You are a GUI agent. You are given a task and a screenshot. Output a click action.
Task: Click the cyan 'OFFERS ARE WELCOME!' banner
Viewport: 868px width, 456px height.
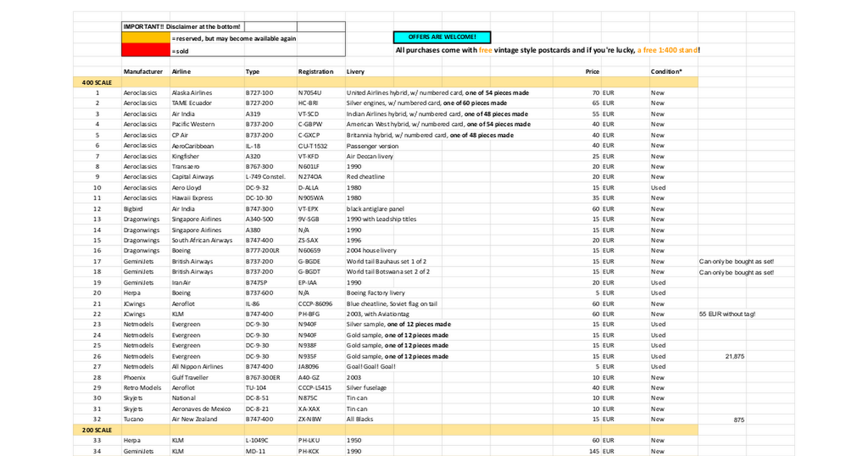click(x=441, y=37)
